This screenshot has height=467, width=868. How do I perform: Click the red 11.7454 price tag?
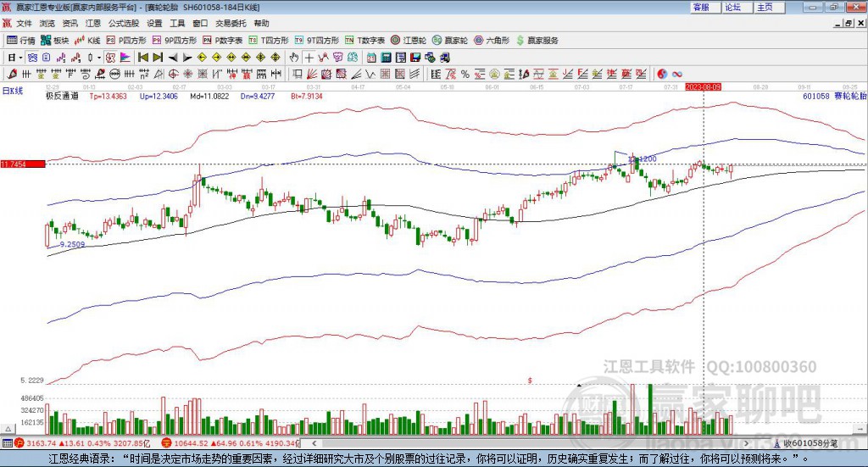pos(23,164)
